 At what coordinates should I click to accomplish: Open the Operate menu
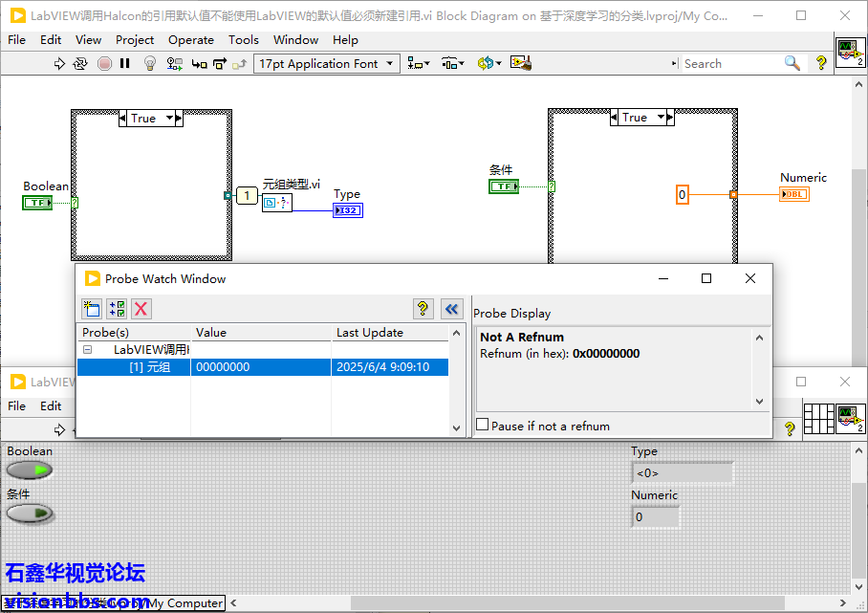[190, 39]
